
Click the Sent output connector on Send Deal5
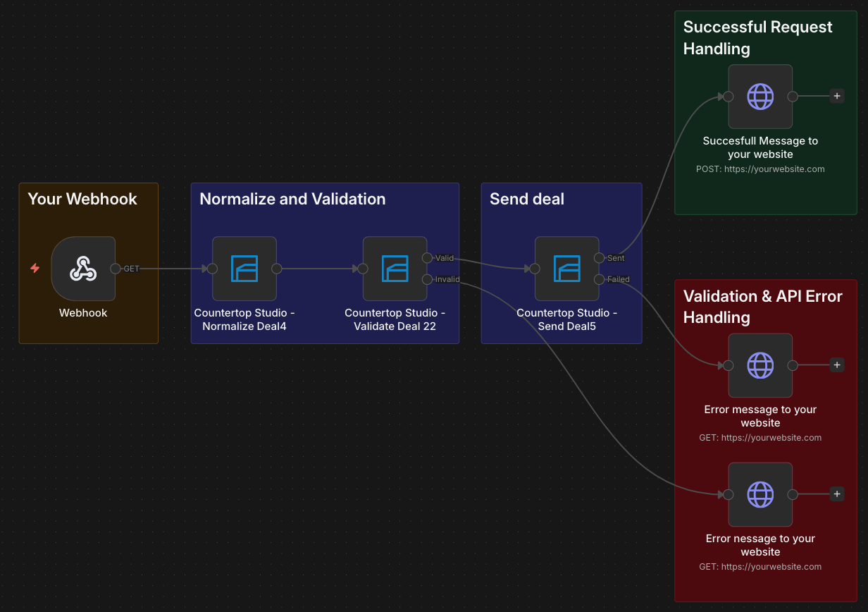599,258
